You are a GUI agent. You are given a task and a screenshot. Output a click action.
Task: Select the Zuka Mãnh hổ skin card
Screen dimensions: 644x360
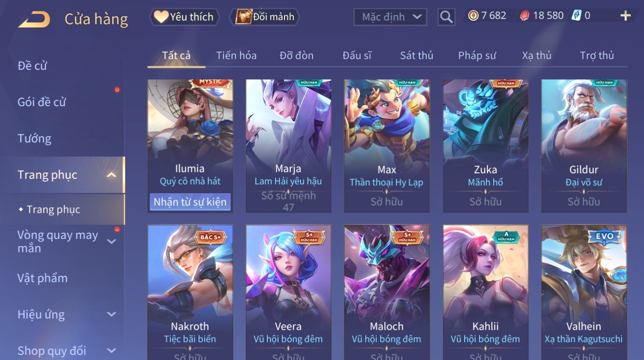(486, 146)
